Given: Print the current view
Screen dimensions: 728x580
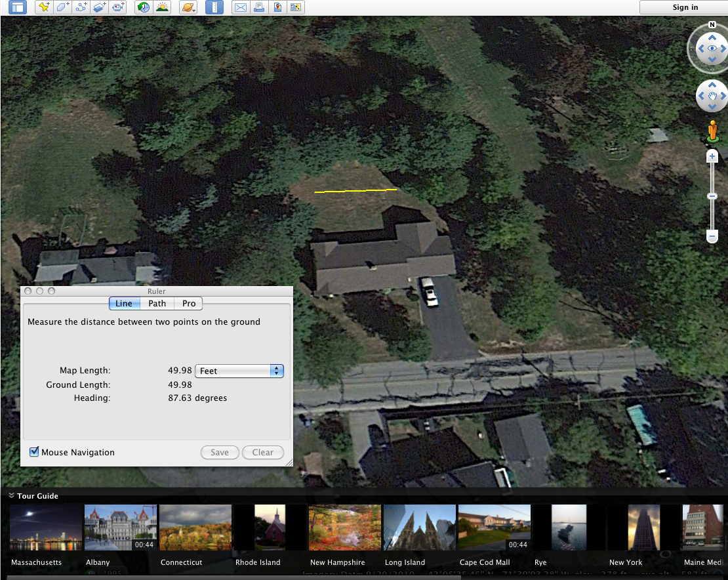Looking at the screenshot, I should tap(259, 7).
